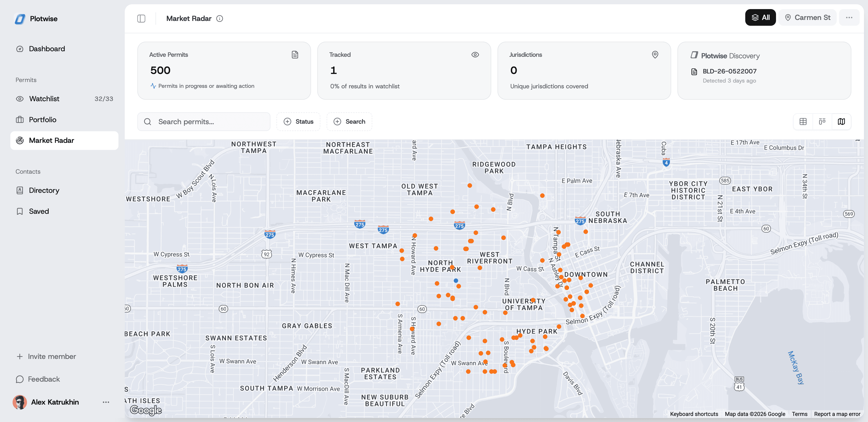The image size is (868, 422).
Task: Open the Status filter dropdown
Action: click(x=298, y=121)
